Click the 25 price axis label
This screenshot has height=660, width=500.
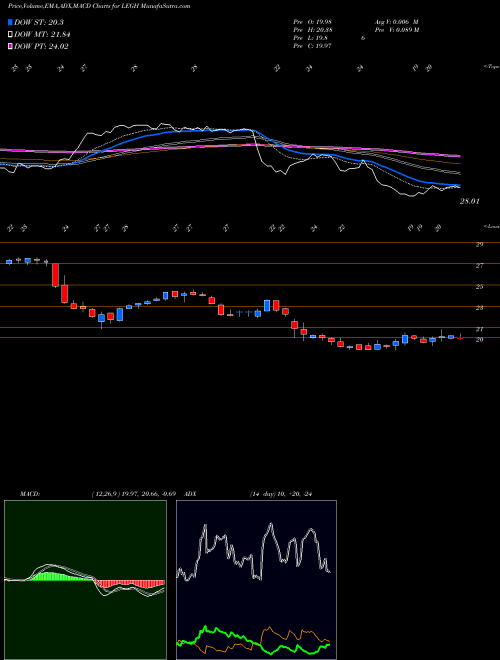[x=479, y=287]
